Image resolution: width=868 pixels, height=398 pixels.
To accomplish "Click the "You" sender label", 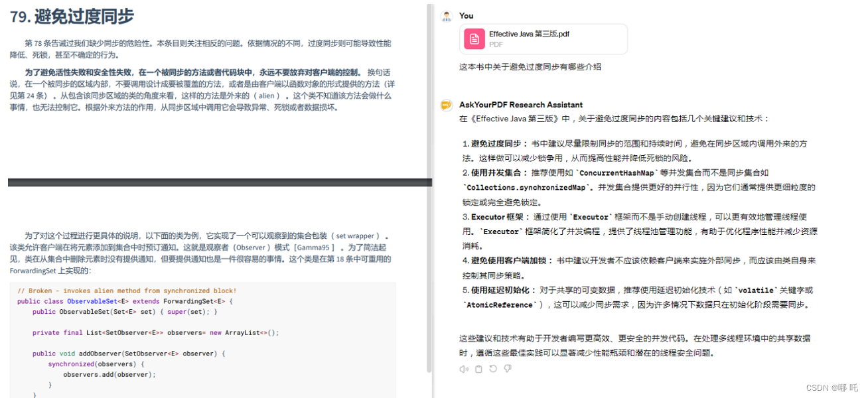I will pos(467,16).
